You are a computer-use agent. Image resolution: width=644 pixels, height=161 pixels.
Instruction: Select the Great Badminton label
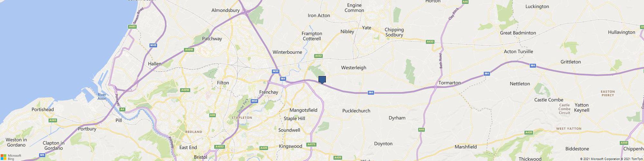tap(518, 33)
